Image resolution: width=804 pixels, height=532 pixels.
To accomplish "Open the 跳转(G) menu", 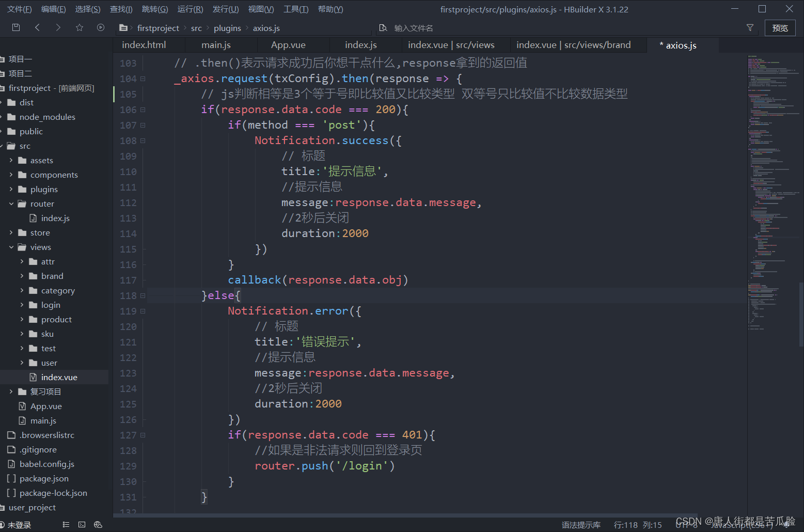I will click(155, 9).
